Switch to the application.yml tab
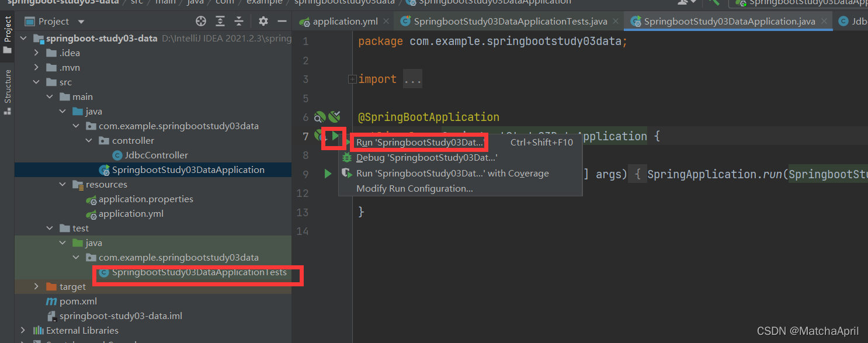868x343 pixels. pos(345,22)
